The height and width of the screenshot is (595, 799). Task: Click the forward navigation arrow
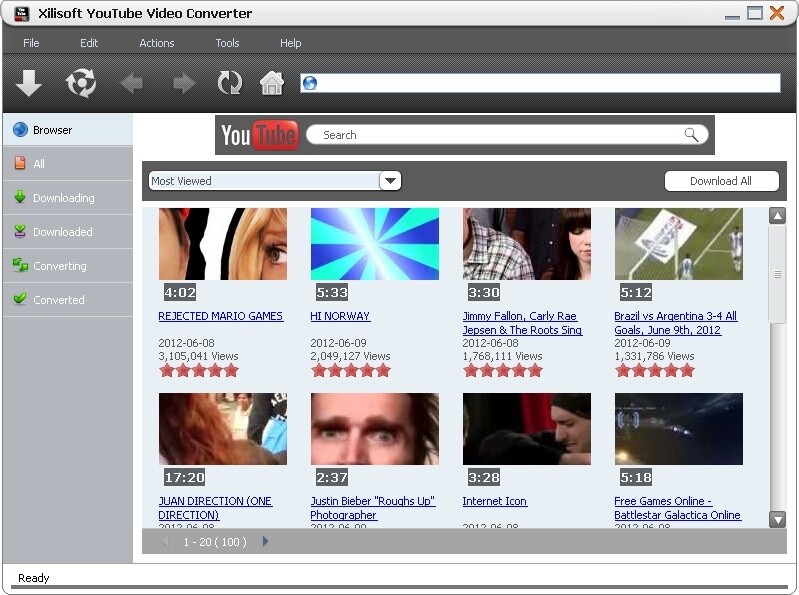point(184,83)
